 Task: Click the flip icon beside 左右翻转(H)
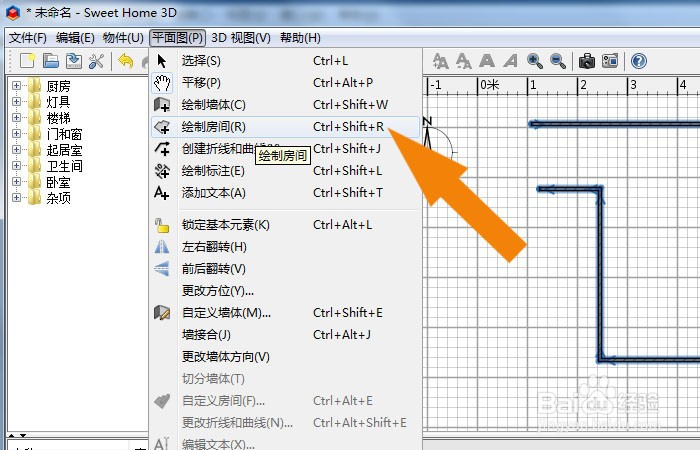point(162,247)
